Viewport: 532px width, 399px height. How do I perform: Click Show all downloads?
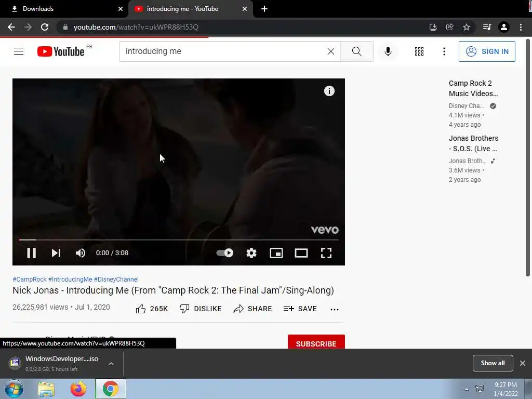point(493,363)
